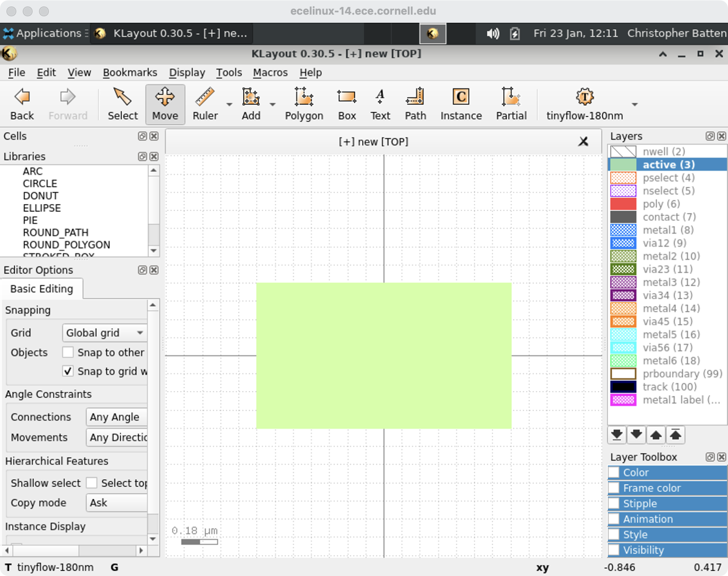Toggle the Select top-level checkbox
This screenshot has height=576, width=728.
pyautogui.click(x=92, y=483)
